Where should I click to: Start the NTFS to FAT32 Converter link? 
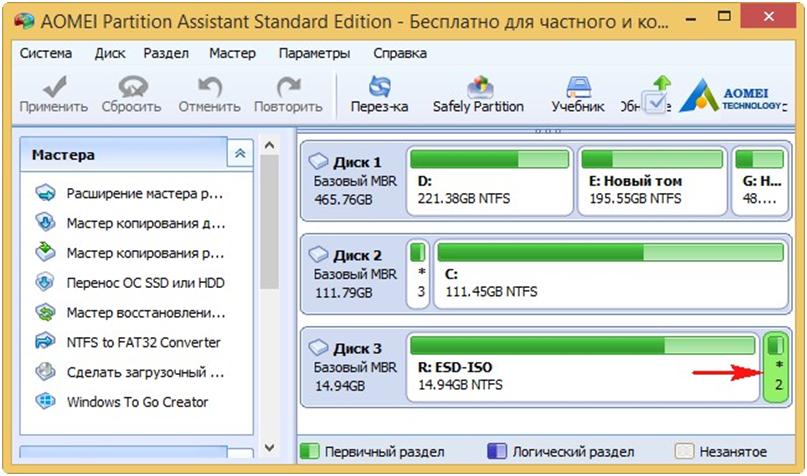click(x=144, y=342)
